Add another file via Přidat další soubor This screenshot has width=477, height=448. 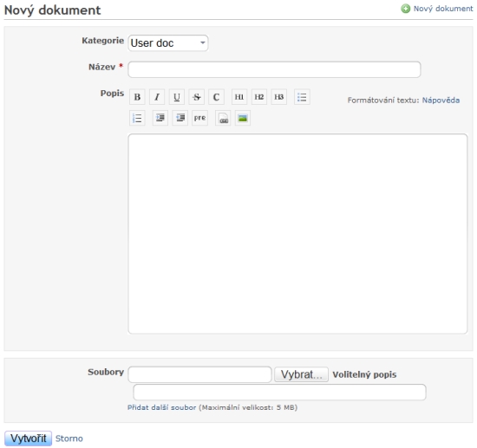[161, 407]
